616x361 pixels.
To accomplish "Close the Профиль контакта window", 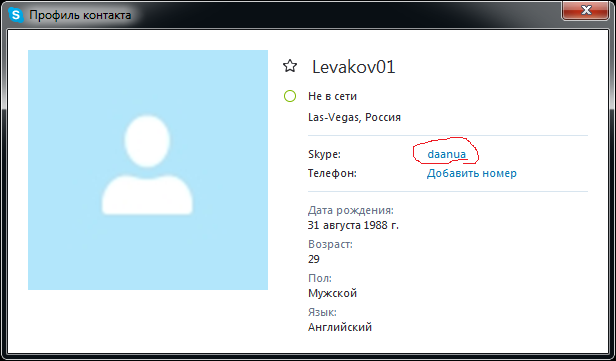I will click(586, 10).
